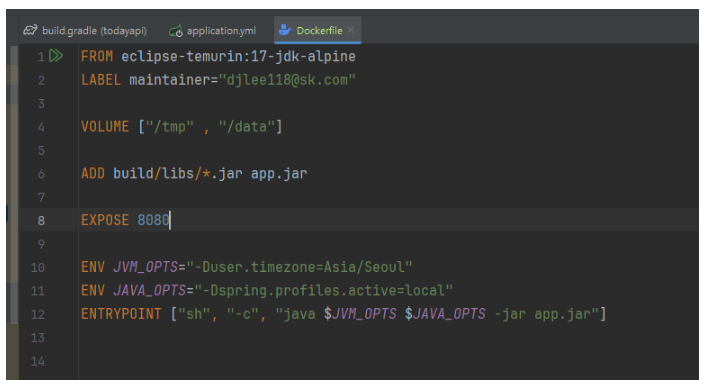
Task: Close the Dockerfile tab
Action: tap(351, 30)
